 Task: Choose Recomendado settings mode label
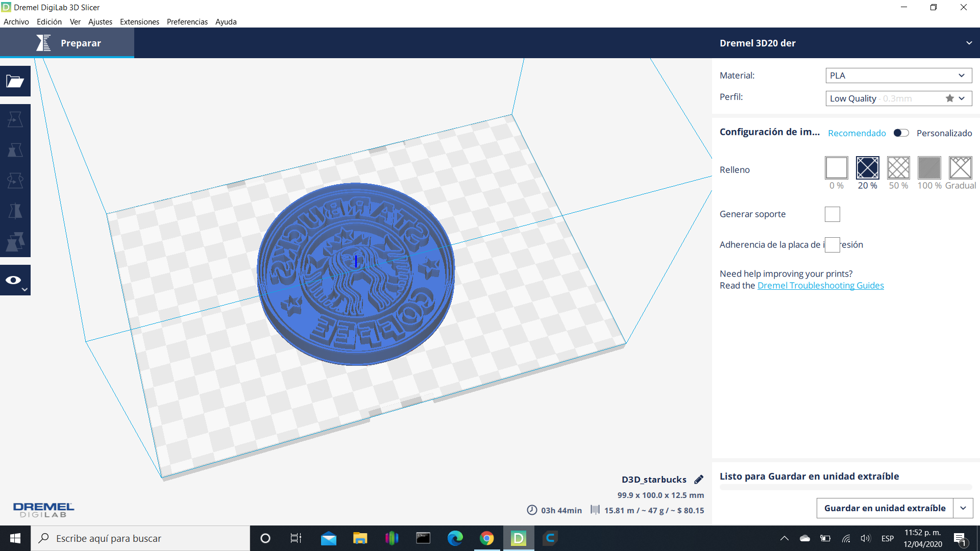[x=856, y=133]
